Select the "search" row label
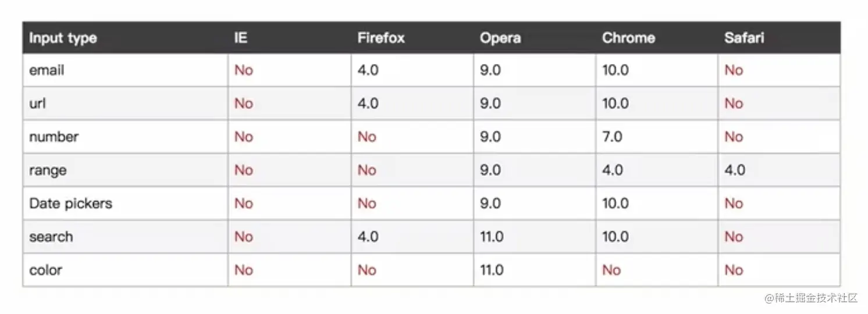The width and height of the screenshot is (868, 314). tap(51, 237)
